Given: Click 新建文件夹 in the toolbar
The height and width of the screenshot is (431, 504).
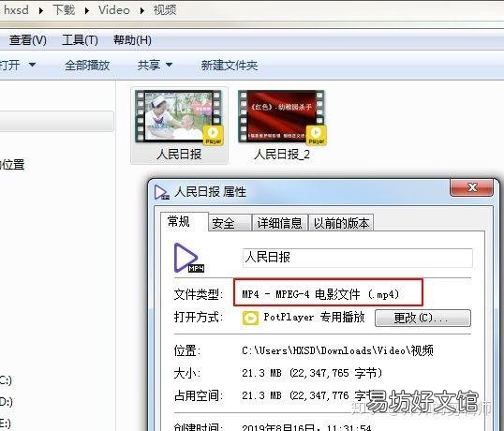Looking at the screenshot, I should tap(230, 66).
